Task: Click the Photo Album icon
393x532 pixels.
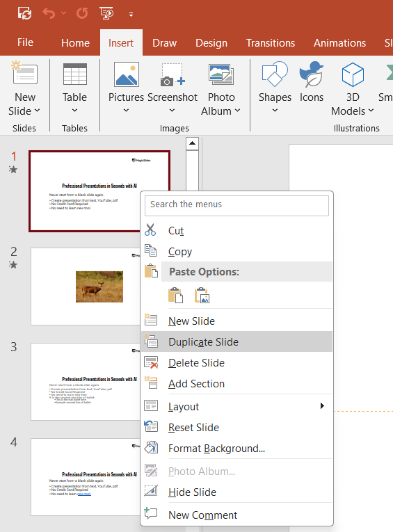Action: click(x=221, y=74)
